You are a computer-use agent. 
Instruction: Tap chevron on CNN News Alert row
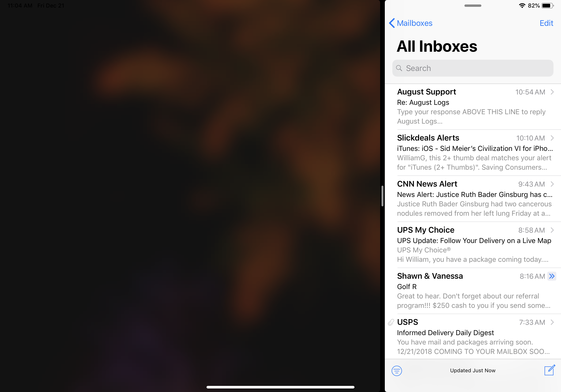552,184
